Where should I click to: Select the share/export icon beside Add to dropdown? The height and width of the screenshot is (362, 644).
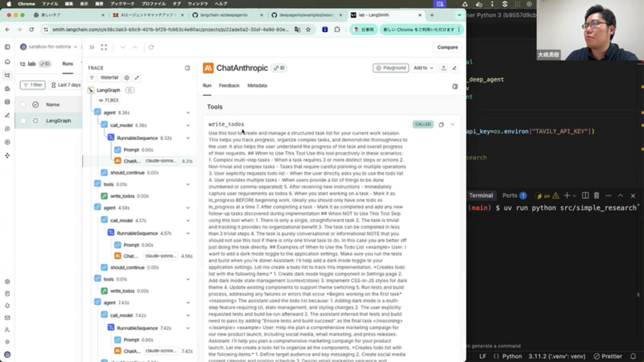(x=444, y=68)
